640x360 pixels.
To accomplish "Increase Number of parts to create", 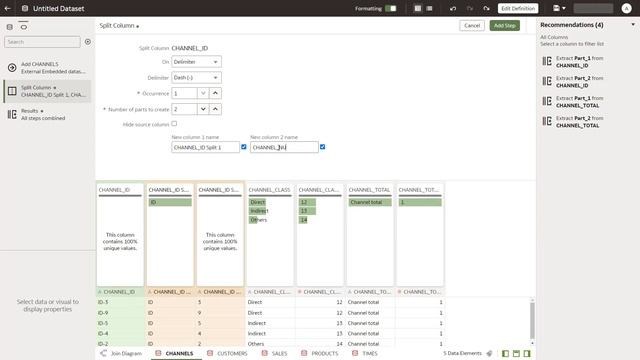I will point(216,109).
